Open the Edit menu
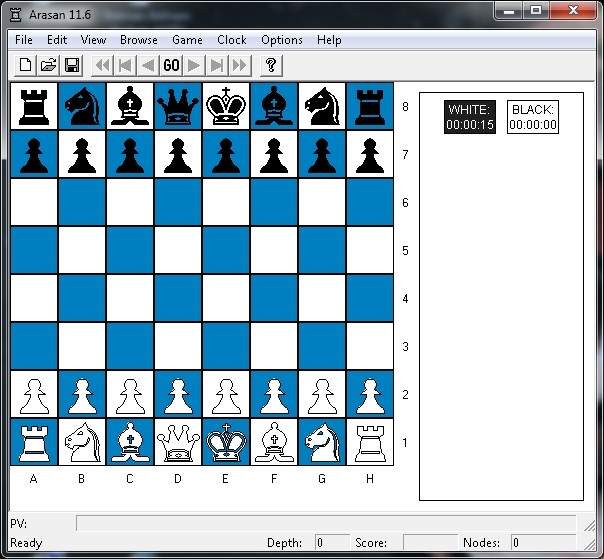 click(57, 40)
